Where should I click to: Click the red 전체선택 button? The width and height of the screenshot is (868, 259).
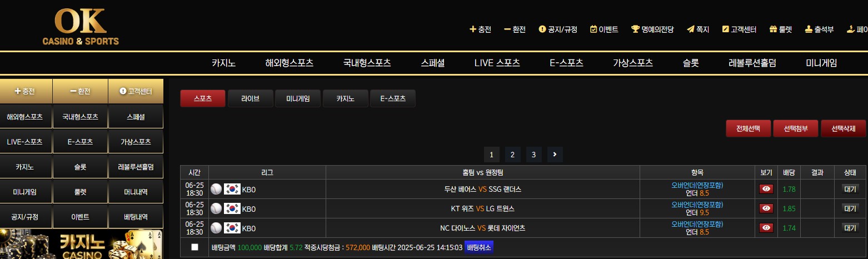tap(748, 128)
